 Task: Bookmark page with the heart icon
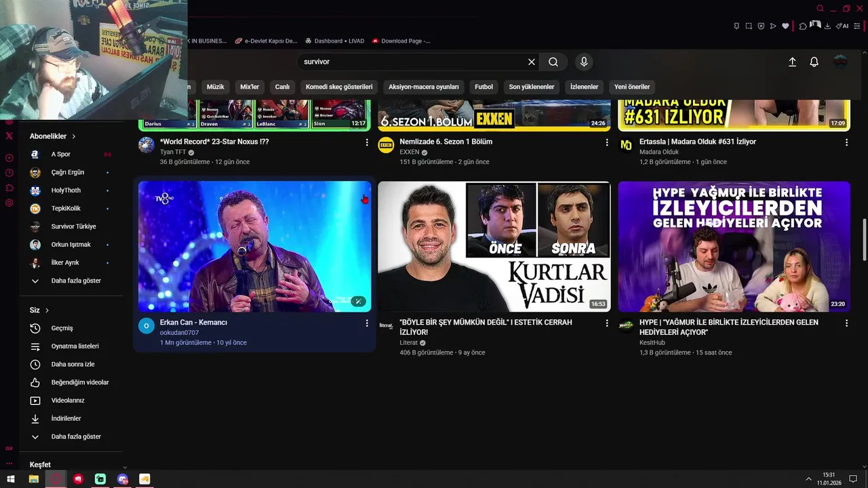(x=785, y=26)
